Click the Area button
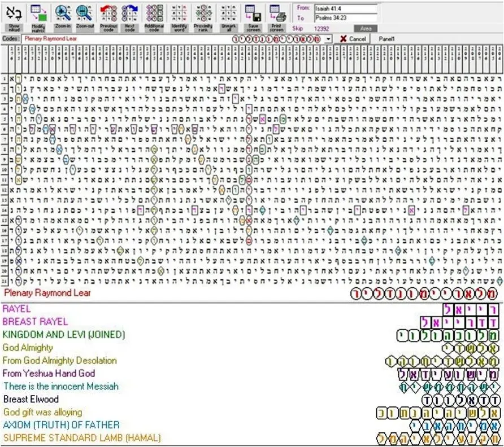 pos(366,29)
